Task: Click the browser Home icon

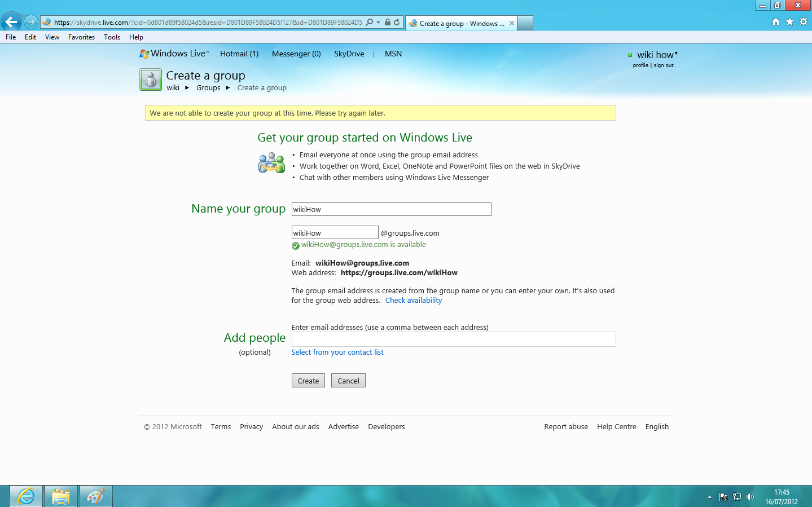Action: click(776, 22)
